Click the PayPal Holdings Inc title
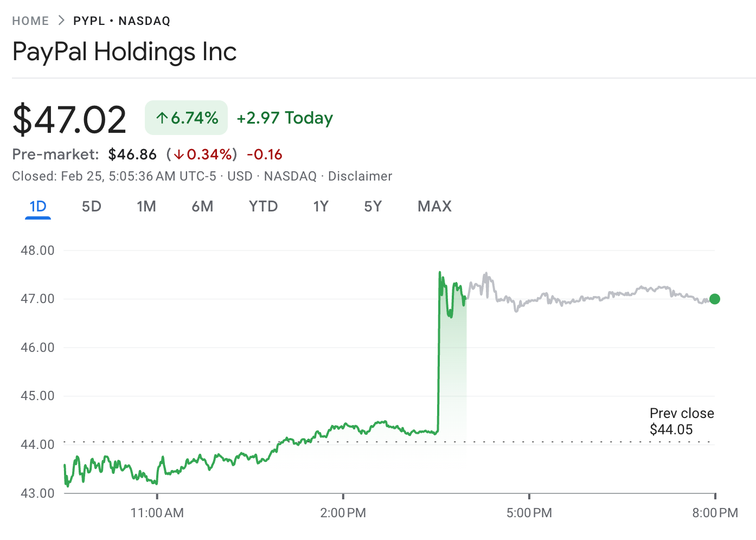This screenshot has width=756, height=540. click(124, 52)
